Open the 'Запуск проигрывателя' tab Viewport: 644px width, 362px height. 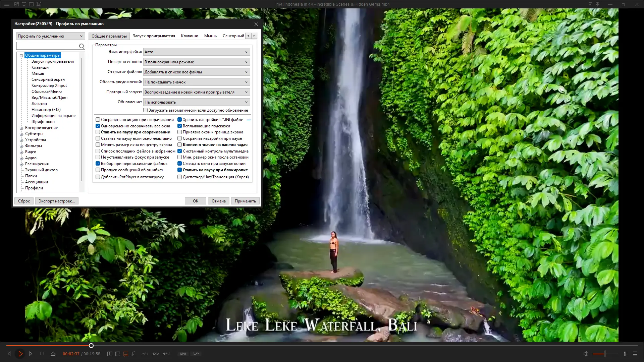[154, 36]
